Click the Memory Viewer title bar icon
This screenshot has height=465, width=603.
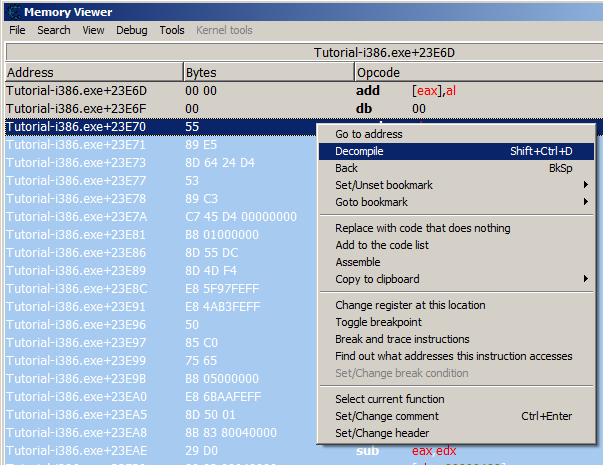[12, 11]
